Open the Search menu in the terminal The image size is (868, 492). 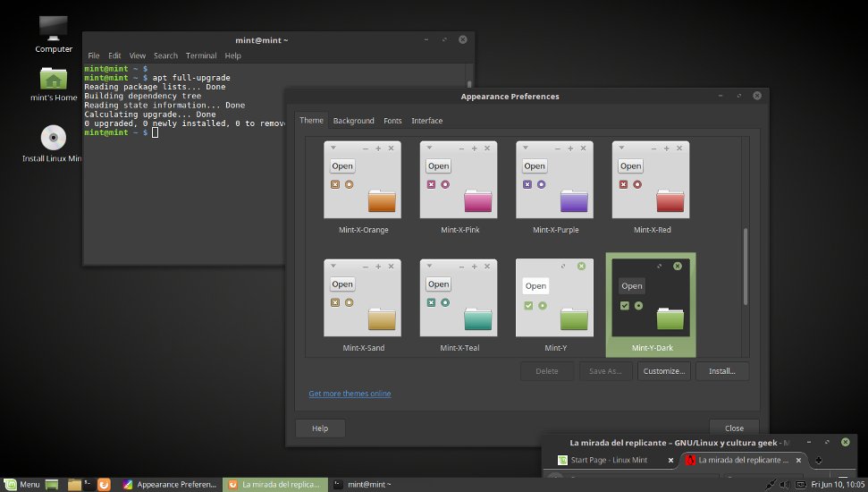pos(165,55)
